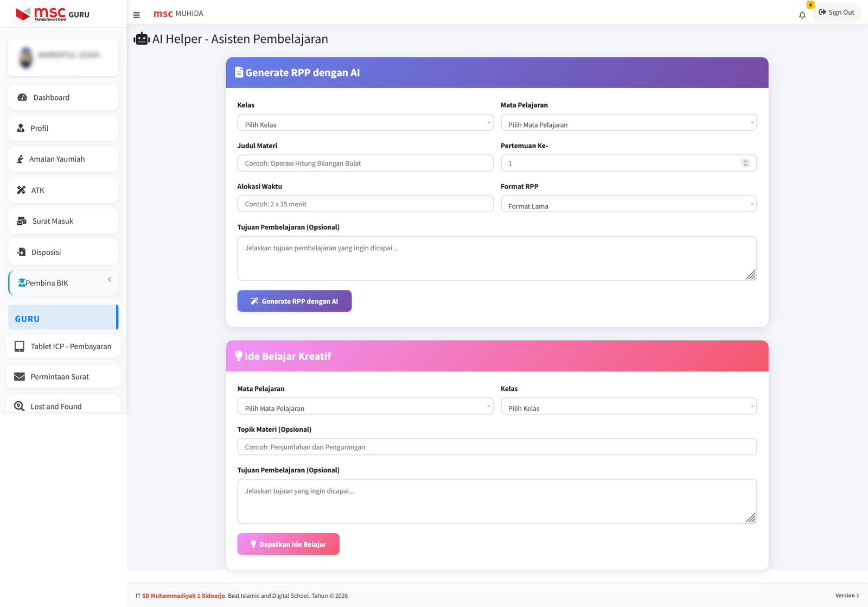Click the Lost and Found search icon
868x607 pixels.
tap(20, 406)
